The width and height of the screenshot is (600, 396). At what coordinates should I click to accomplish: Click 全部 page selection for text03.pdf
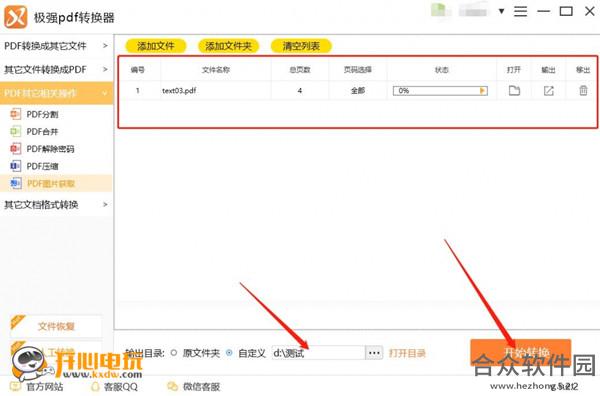[358, 91]
